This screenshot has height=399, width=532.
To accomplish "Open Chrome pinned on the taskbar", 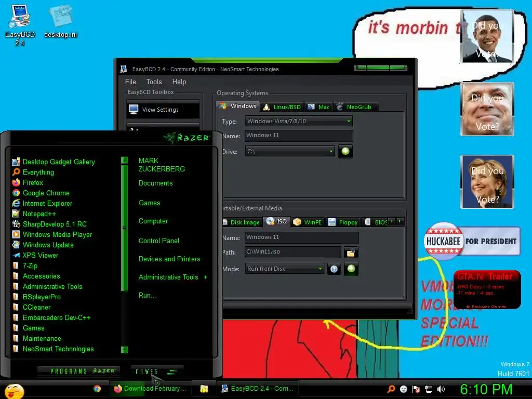I will (97, 389).
